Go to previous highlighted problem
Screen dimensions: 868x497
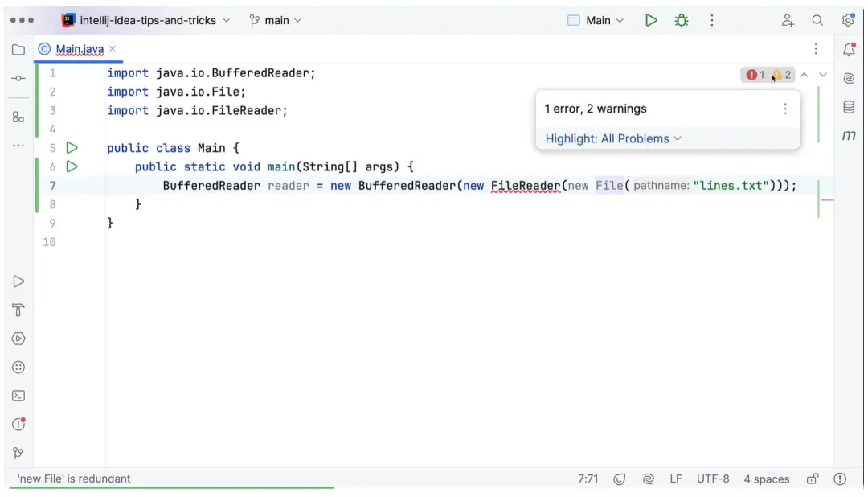pyautogui.click(x=805, y=75)
